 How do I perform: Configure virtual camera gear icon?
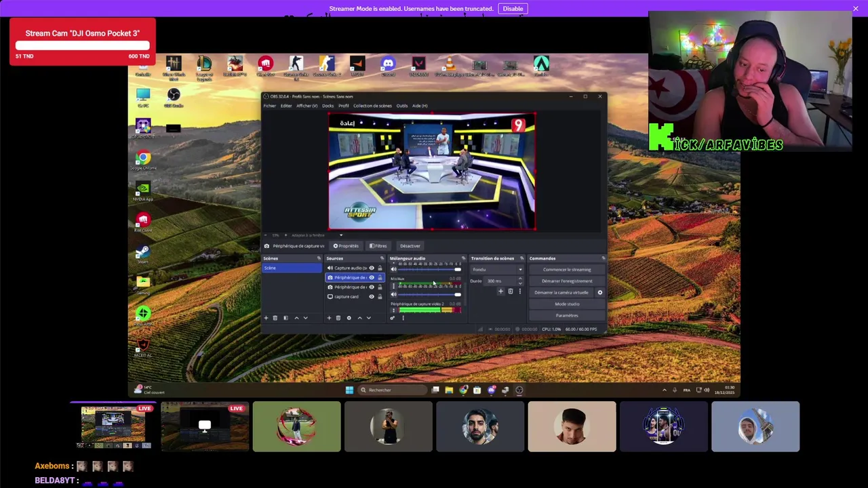click(x=599, y=292)
